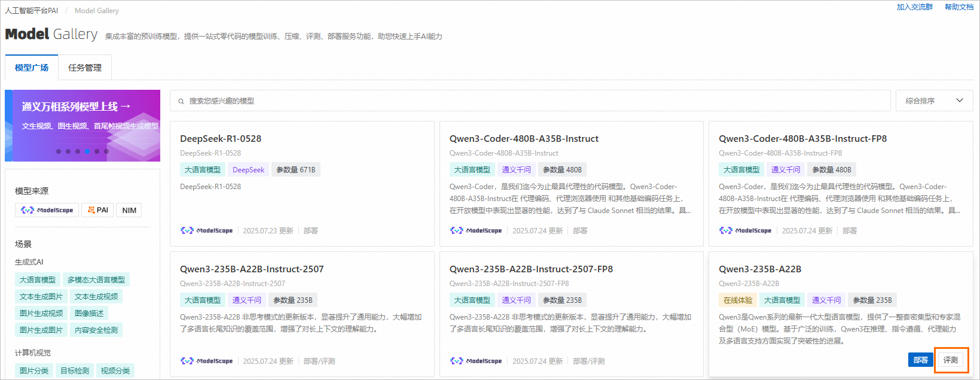Click ModelScope logo on DeepSeek-R1-0528 card

[207, 230]
